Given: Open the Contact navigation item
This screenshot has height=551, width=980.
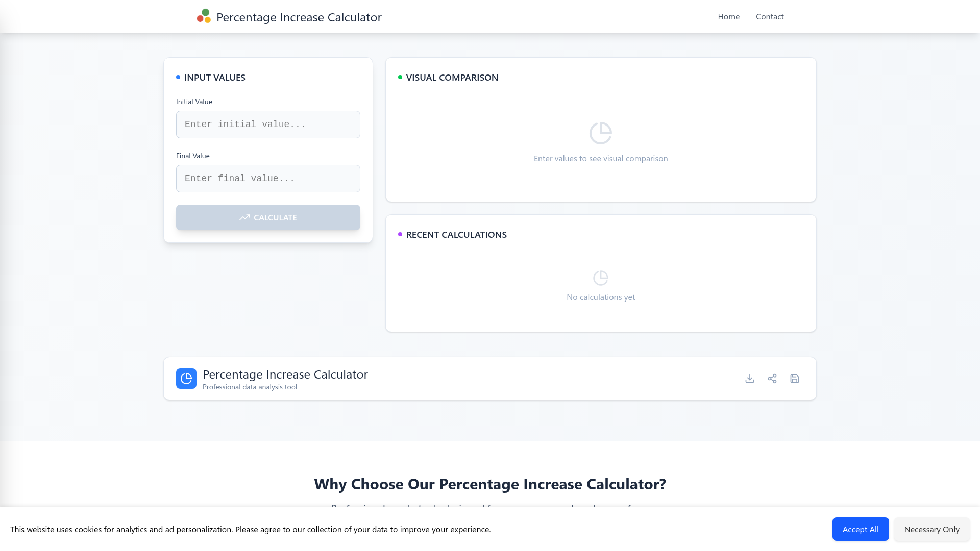Looking at the screenshot, I should pos(770,16).
